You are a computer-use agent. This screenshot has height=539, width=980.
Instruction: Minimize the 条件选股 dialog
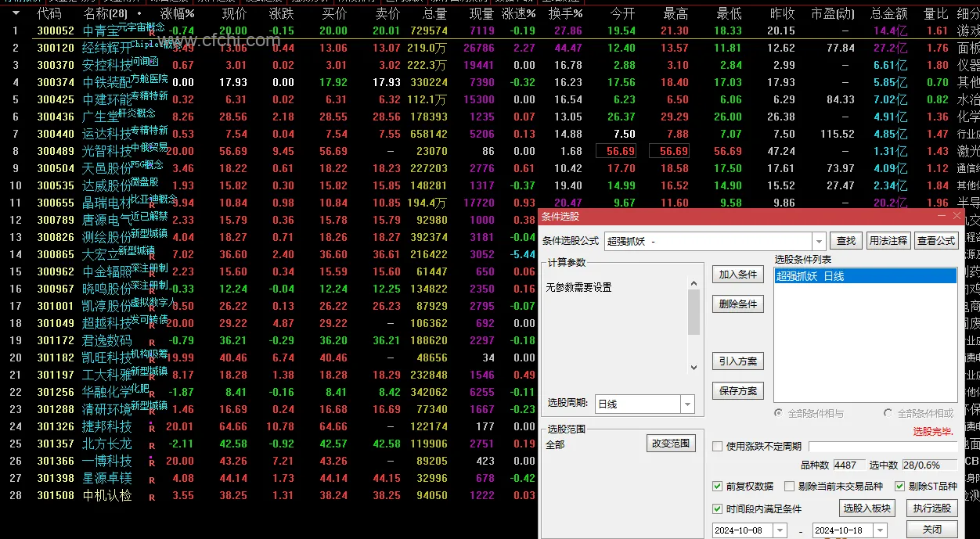[941, 216]
